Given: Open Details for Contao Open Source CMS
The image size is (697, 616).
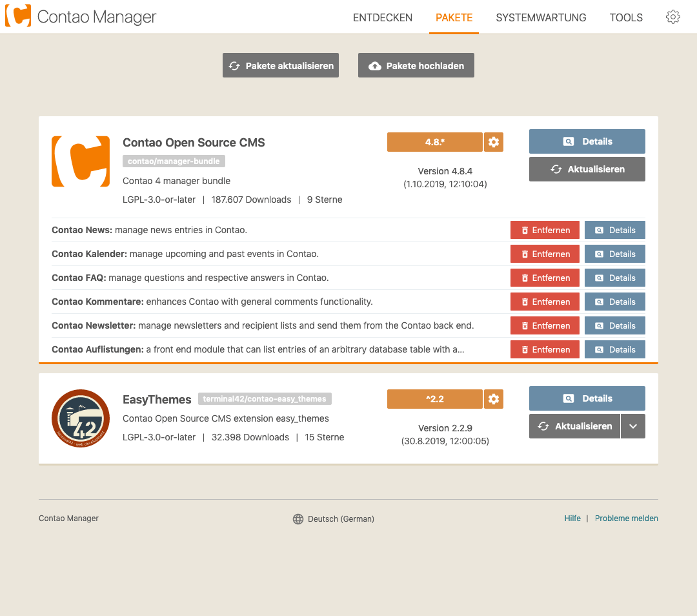Looking at the screenshot, I should [x=587, y=141].
